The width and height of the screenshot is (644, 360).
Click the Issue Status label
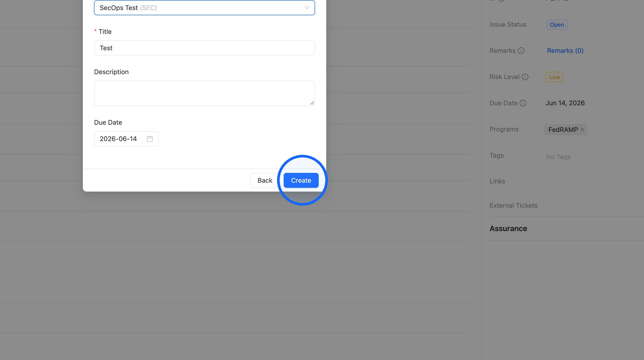508,25
